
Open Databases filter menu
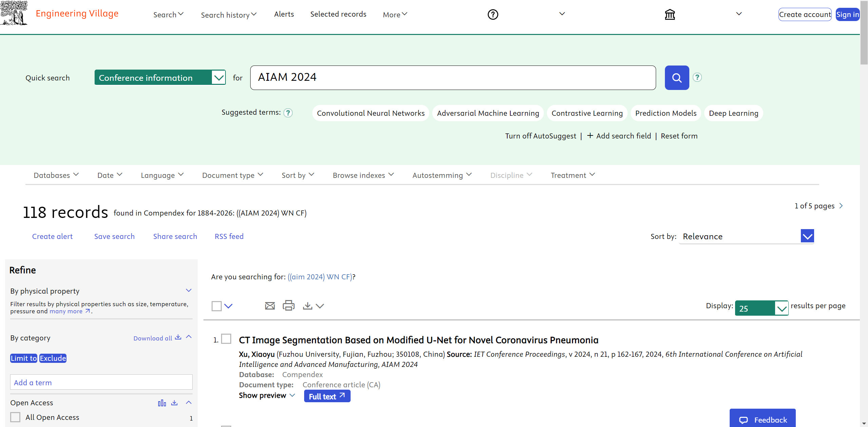coord(56,175)
